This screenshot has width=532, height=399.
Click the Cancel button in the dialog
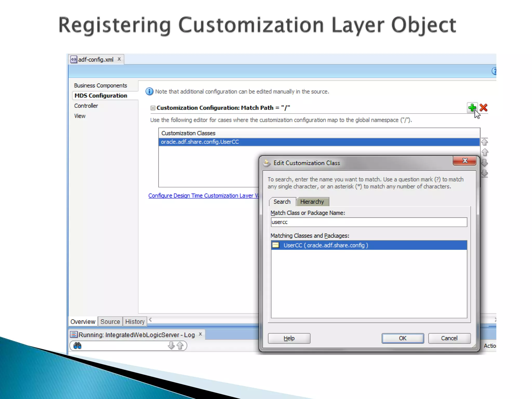pyautogui.click(x=449, y=338)
